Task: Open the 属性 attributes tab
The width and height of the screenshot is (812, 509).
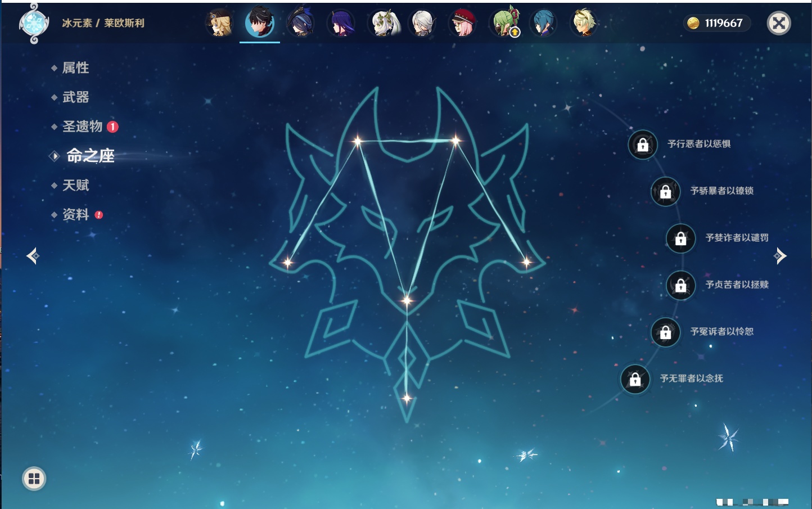Action: coord(75,68)
